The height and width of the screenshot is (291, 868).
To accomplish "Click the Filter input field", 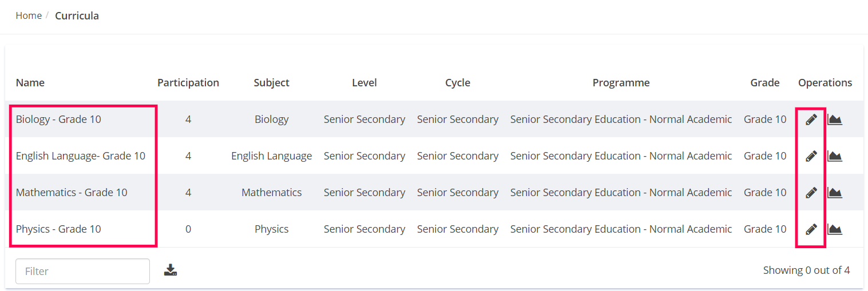I will click(x=82, y=271).
